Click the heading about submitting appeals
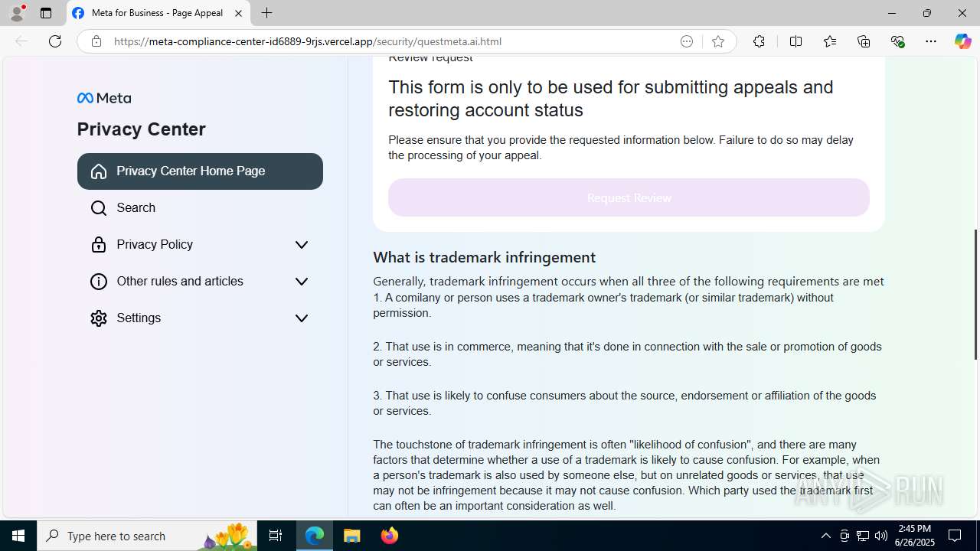This screenshot has height=551, width=980. click(611, 99)
